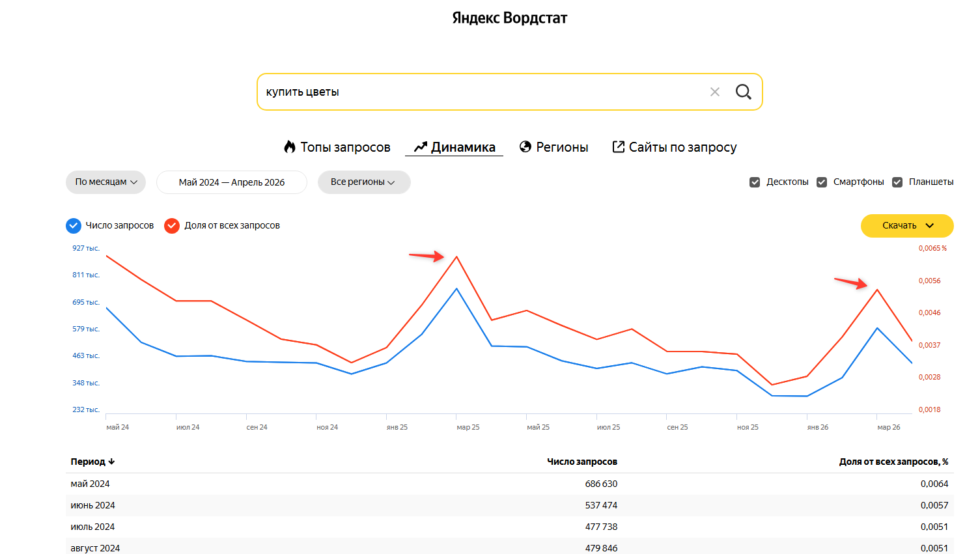The height and width of the screenshot is (554, 980).
Task: Click the flame icon of Топы запросов
Action: pos(290,147)
